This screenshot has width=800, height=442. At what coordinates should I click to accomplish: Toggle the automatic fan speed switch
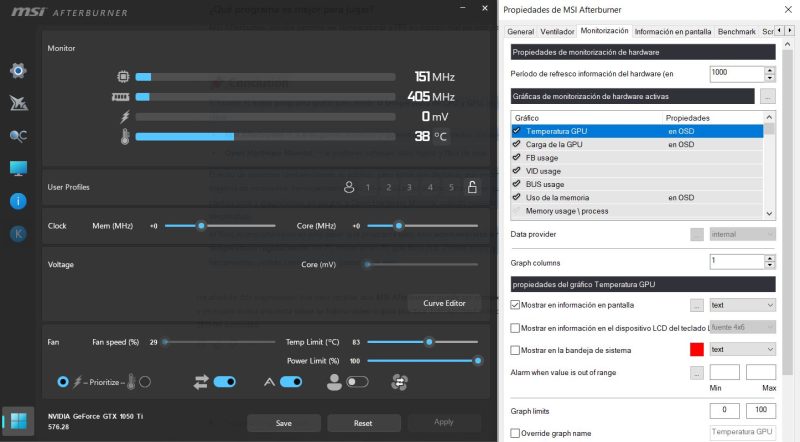(x=290, y=381)
